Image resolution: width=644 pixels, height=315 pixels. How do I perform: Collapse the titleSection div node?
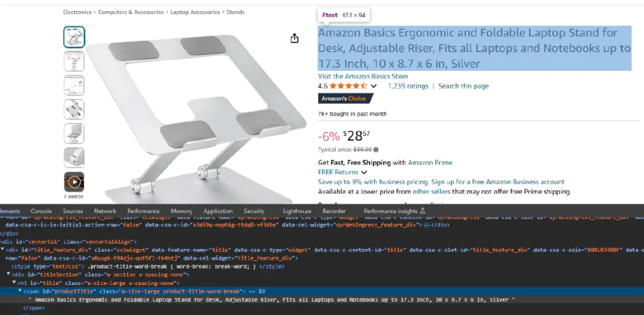tap(9, 274)
